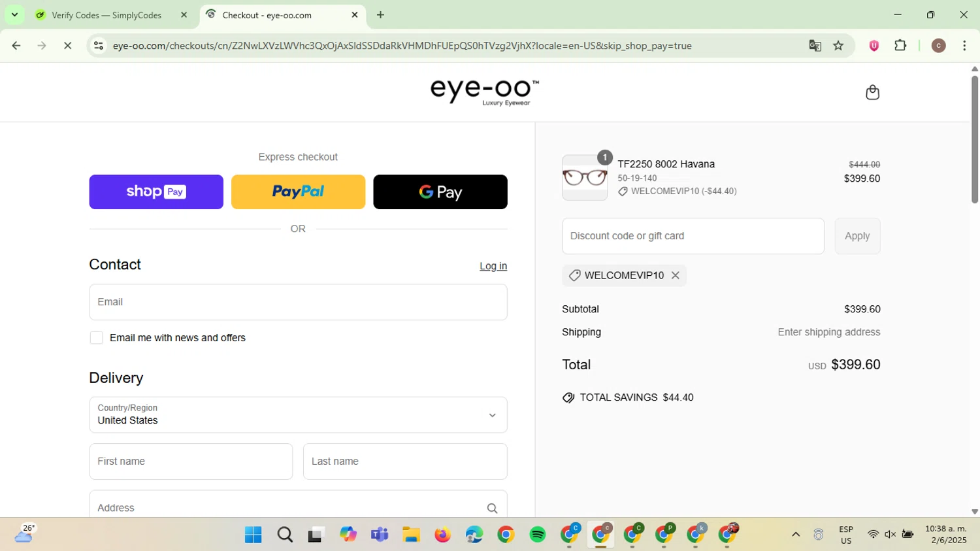
Task: Expand the Country/Region dropdown
Action: click(x=298, y=415)
